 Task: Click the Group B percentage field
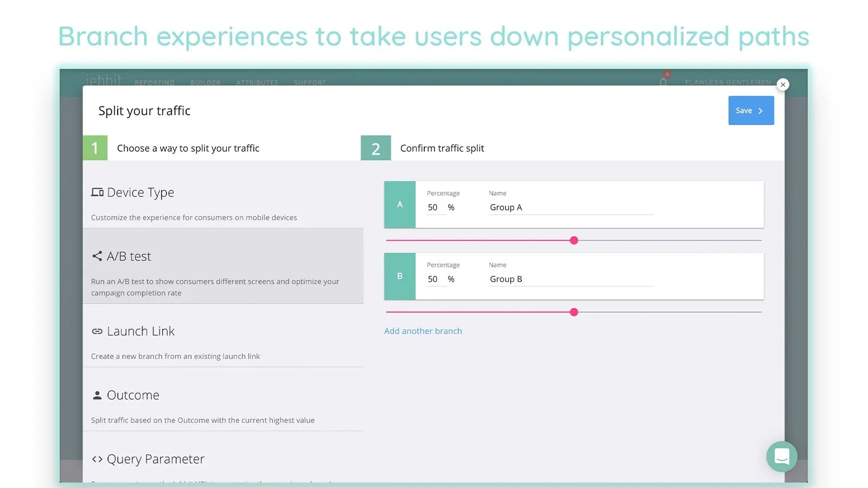(437, 279)
